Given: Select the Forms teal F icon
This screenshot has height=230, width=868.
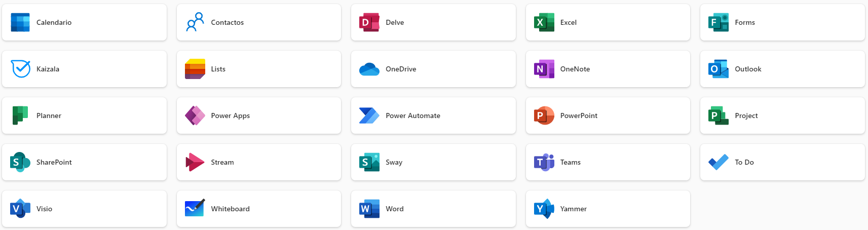Looking at the screenshot, I should [x=719, y=22].
